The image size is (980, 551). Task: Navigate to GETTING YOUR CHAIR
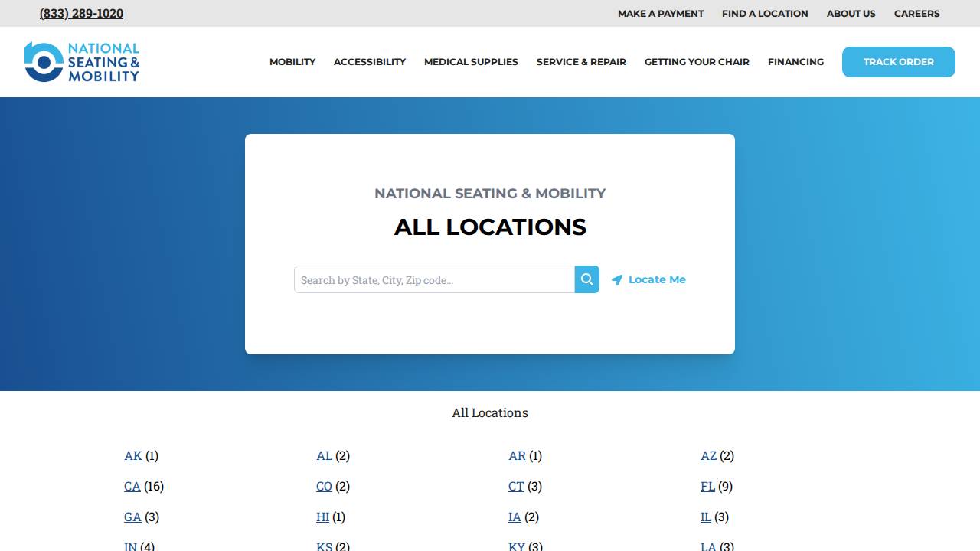pyautogui.click(x=697, y=62)
